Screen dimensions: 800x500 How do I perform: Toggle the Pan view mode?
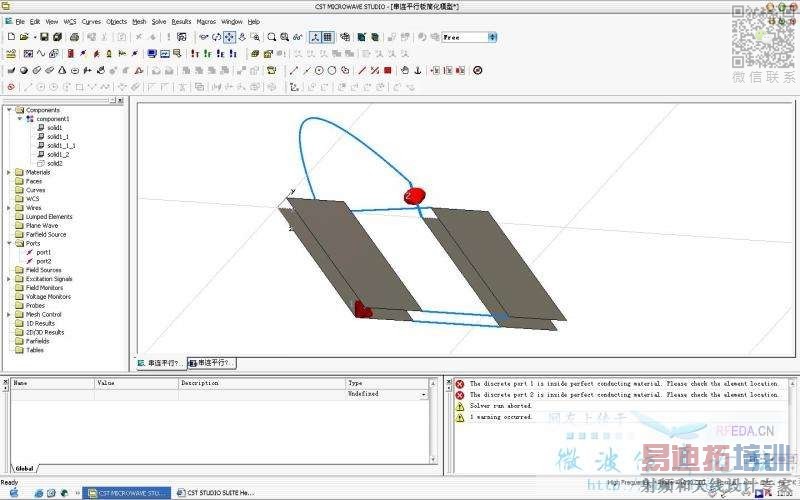pyautogui.click(x=229, y=37)
